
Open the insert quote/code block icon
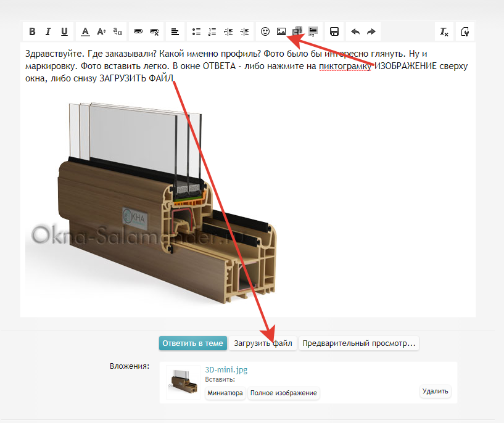[x=313, y=31]
